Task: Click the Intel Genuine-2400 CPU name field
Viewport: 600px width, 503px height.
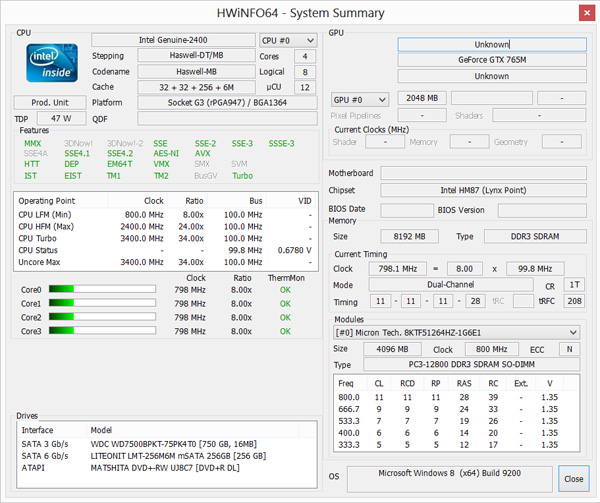Action: [173, 40]
